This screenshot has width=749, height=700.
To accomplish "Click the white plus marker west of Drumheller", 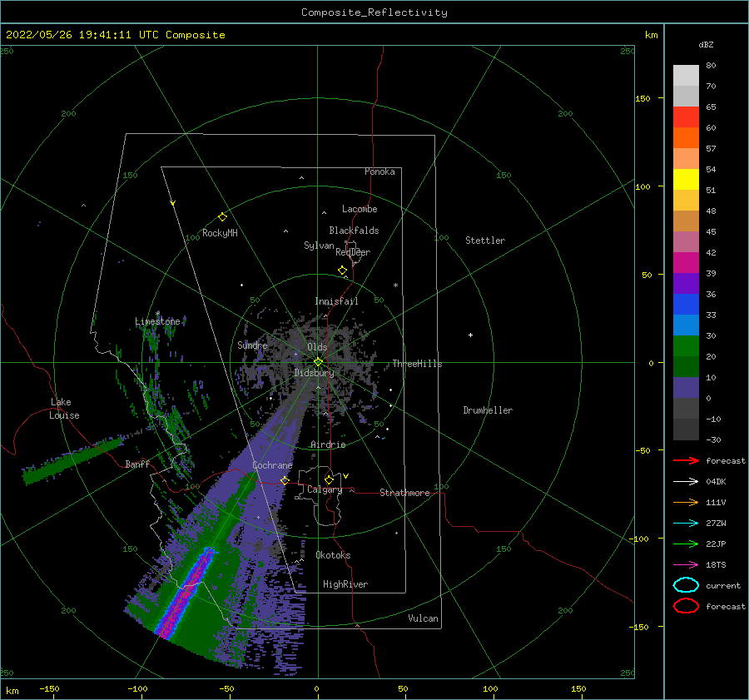I will [x=470, y=335].
